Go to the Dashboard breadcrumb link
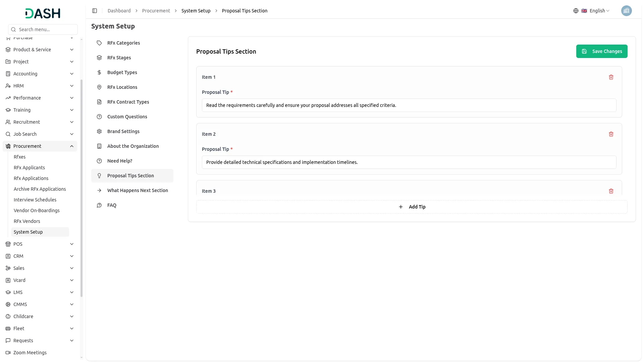 (119, 11)
